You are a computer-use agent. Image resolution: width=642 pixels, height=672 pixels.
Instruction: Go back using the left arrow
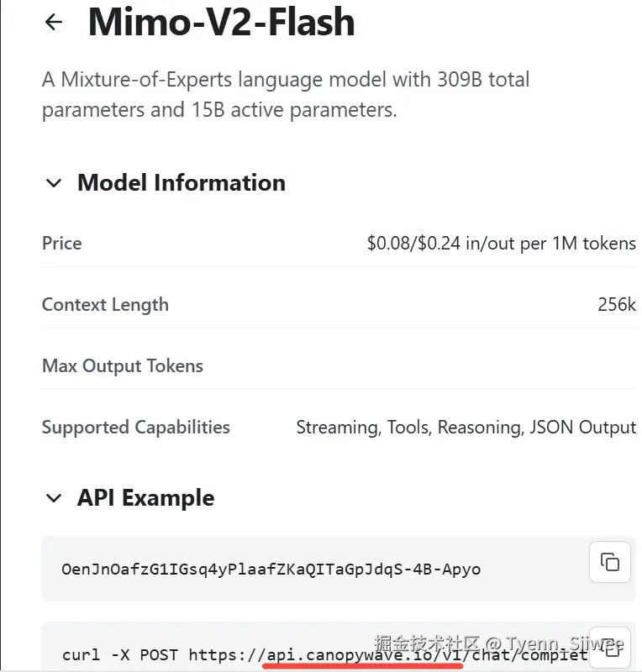(54, 23)
